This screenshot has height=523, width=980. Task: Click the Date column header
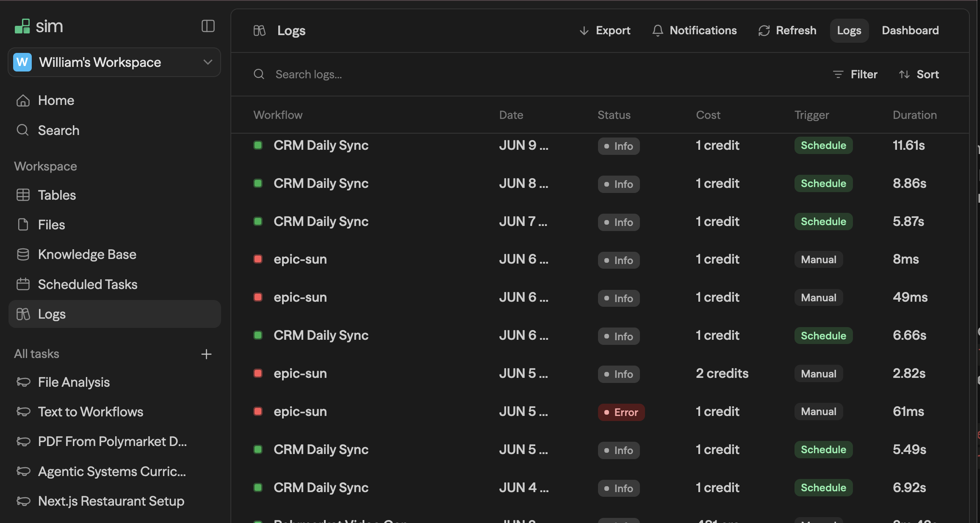[511, 115]
